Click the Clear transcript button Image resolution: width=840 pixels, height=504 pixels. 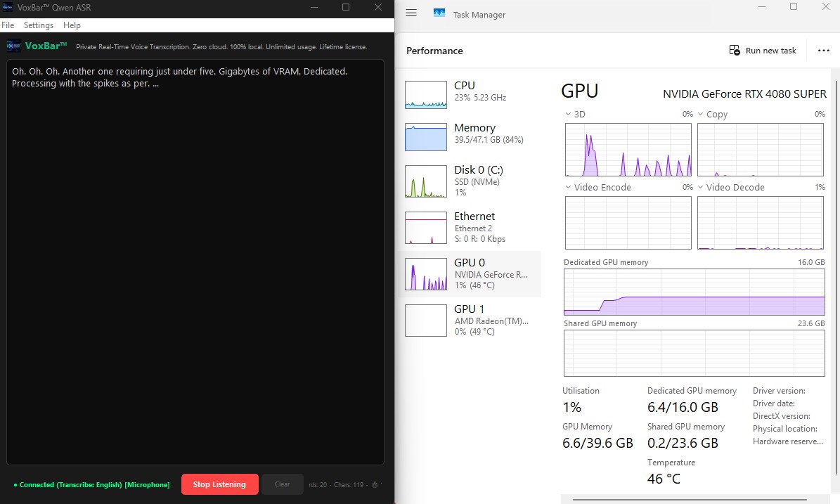[x=282, y=484]
